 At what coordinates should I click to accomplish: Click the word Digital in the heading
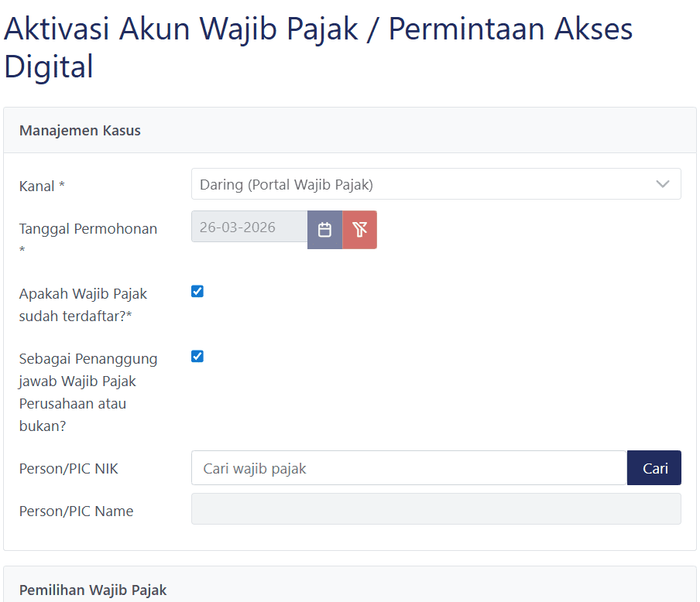tap(49, 67)
